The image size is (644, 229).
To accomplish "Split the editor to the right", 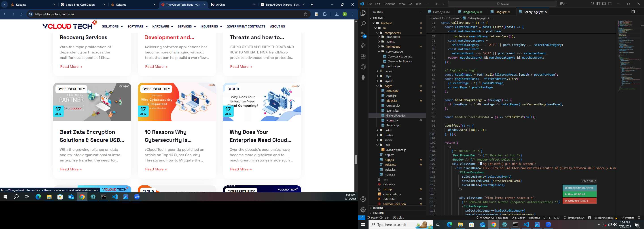I will click(x=633, y=12).
